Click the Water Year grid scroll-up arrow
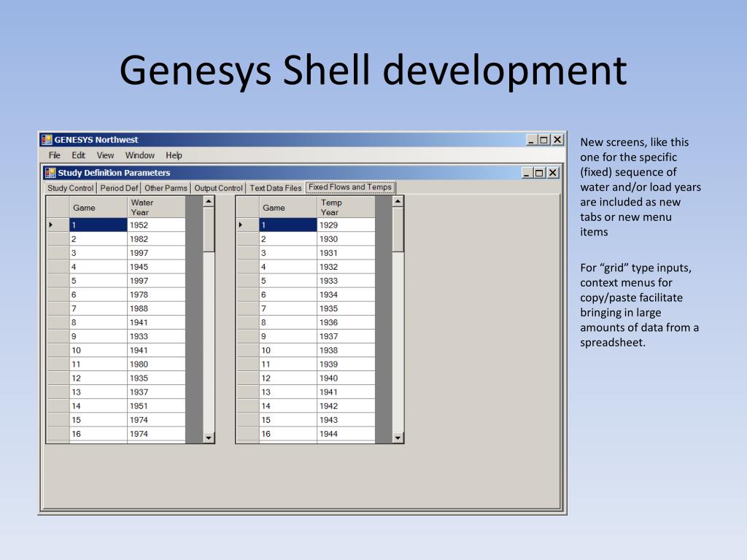Viewport: 747px width, 560px height. tap(208, 201)
